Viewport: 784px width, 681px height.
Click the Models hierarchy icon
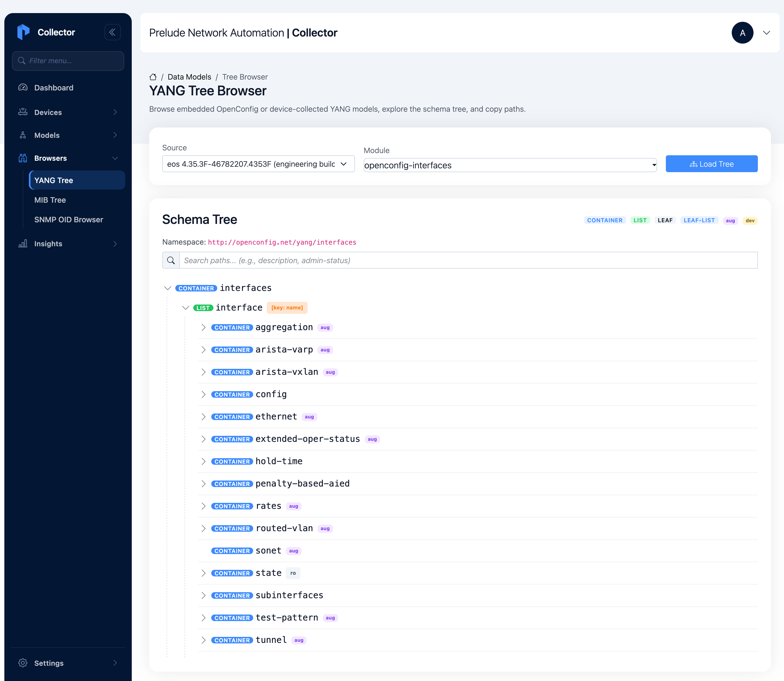[23, 135]
